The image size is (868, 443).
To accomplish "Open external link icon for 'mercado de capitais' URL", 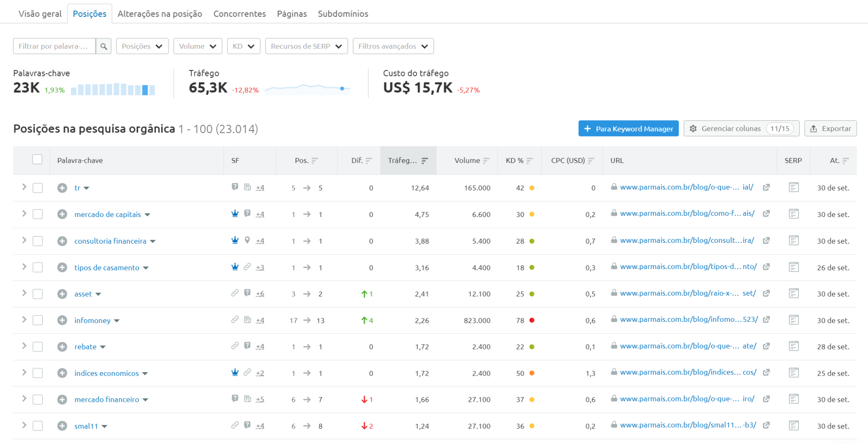I will [x=766, y=214].
